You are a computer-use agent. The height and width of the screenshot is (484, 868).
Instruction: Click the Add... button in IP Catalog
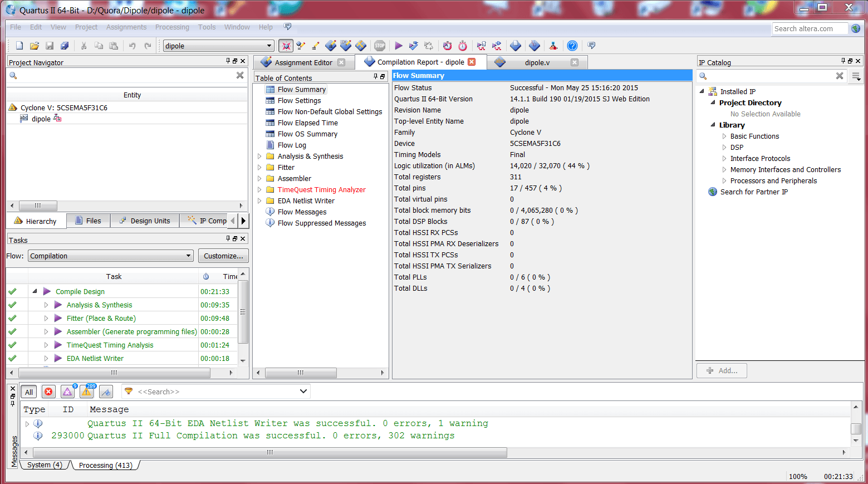722,370
